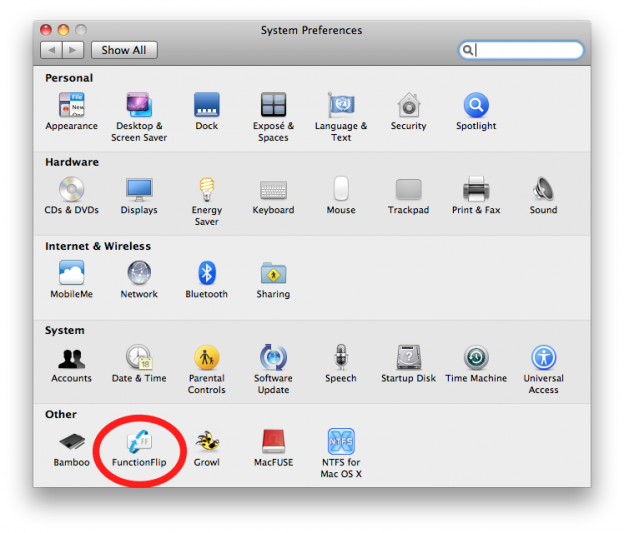The image size is (624, 533).
Task: Click the magnifying glass in search field
Action: point(468,50)
